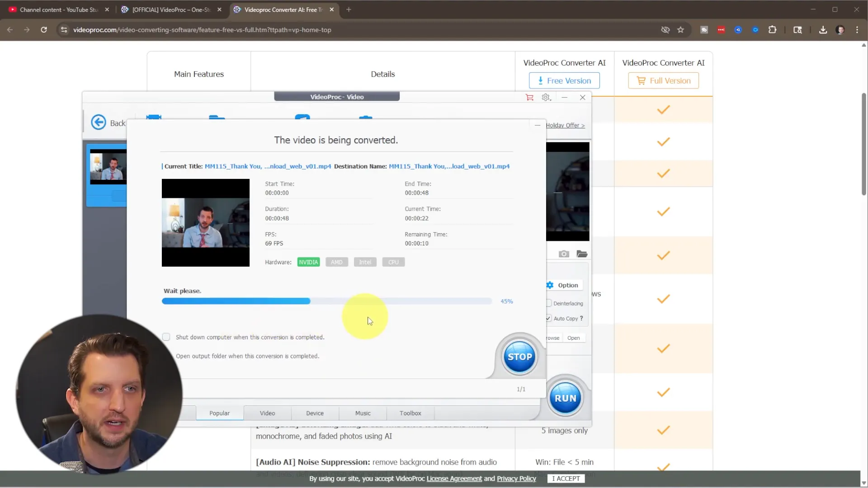Screen dimensions: 868x488
Task: Open the VideoProc shopping cart icon
Action: coord(529,97)
